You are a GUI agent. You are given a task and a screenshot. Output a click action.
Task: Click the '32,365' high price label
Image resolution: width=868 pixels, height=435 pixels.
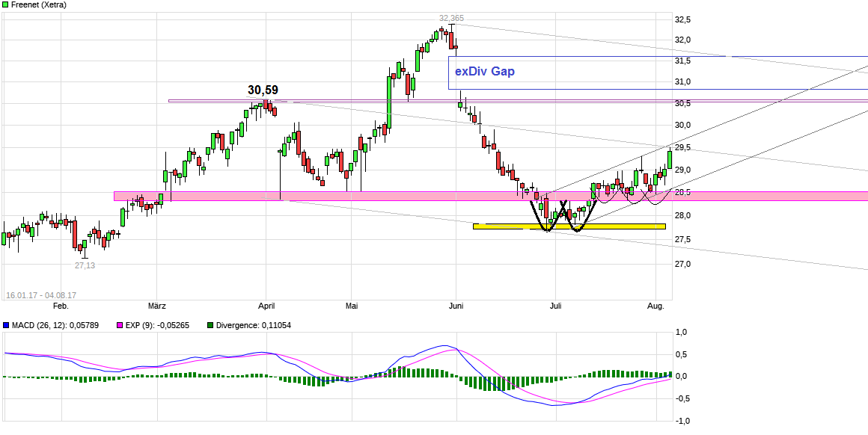point(451,18)
